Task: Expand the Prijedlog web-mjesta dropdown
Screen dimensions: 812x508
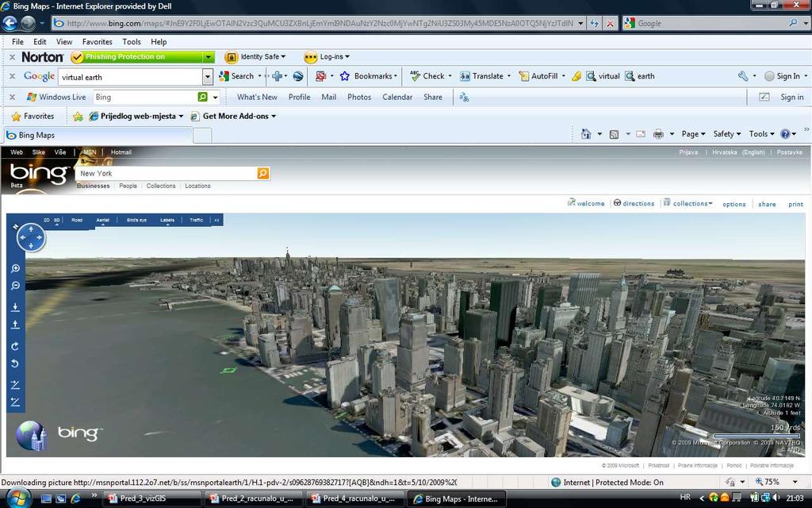Action: (x=181, y=117)
